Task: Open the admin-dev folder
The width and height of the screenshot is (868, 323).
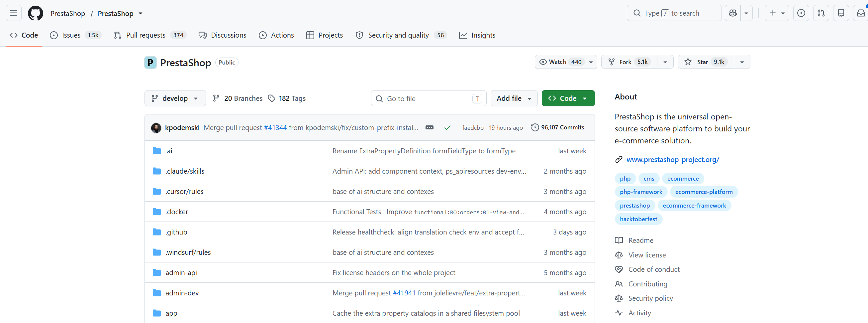Action: point(182,293)
